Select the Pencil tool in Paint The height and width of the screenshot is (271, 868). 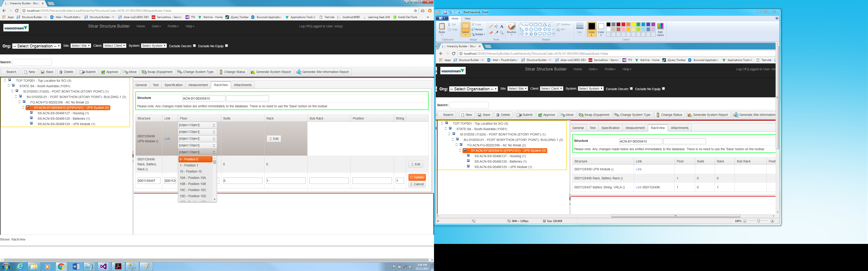coord(491,26)
